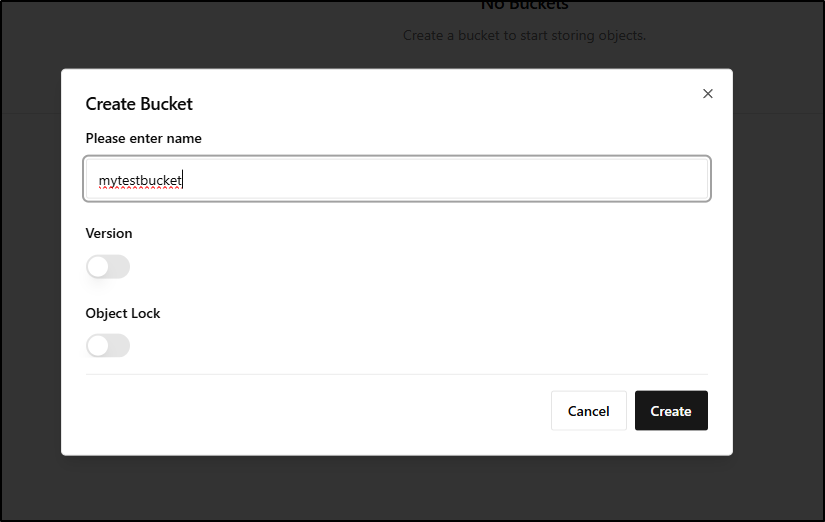The height and width of the screenshot is (522, 825).
Task: Click the Version label text
Action: click(x=109, y=233)
